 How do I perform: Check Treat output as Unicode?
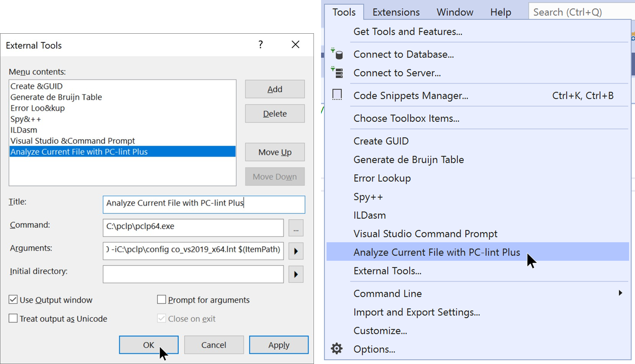[13, 319]
